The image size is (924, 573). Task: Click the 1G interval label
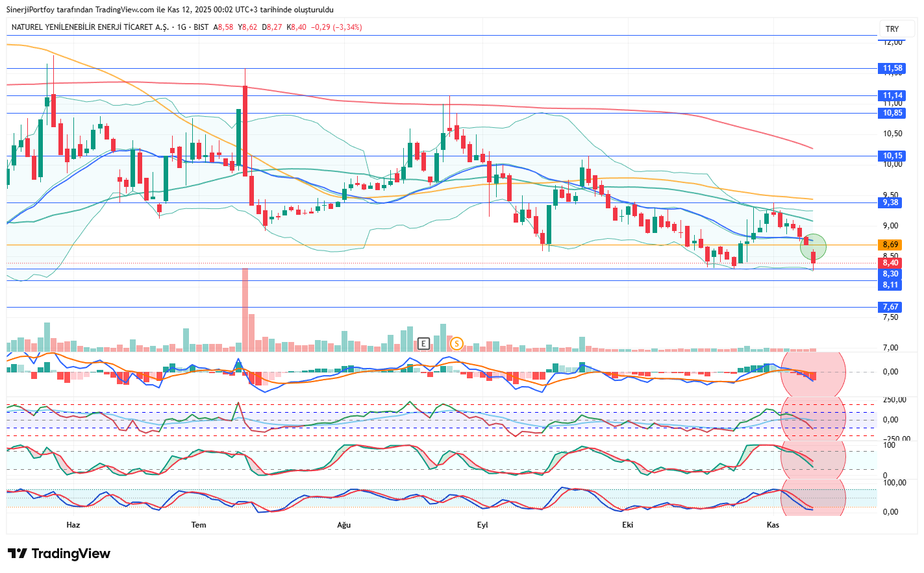181,27
